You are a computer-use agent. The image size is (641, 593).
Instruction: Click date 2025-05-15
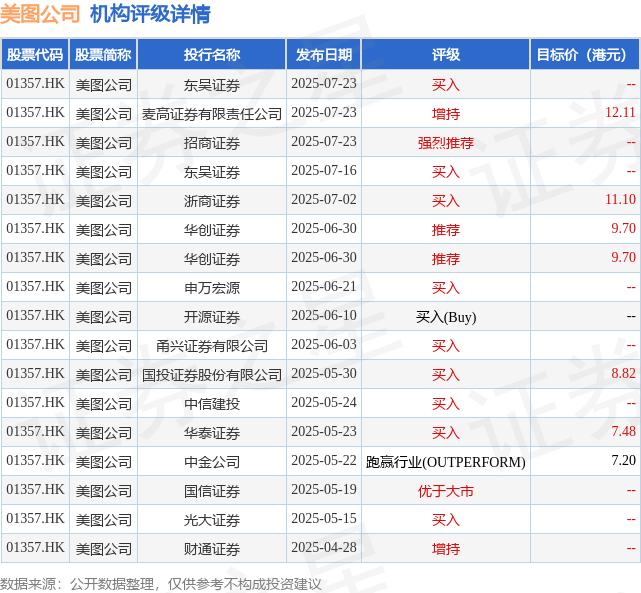pyautogui.click(x=324, y=519)
